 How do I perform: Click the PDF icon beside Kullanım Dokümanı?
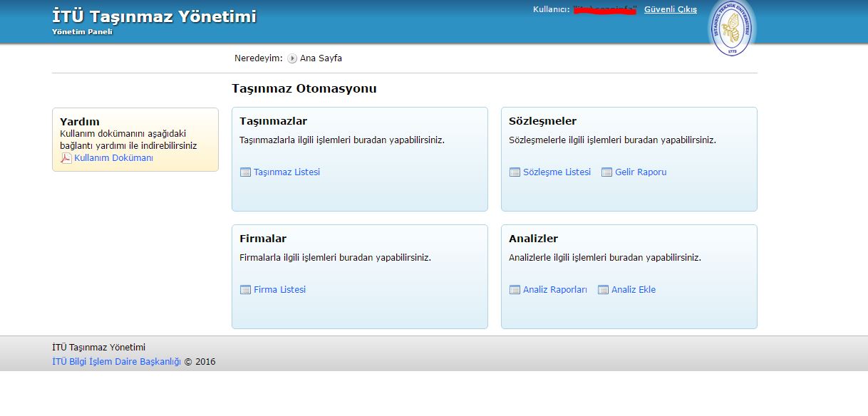66,158
